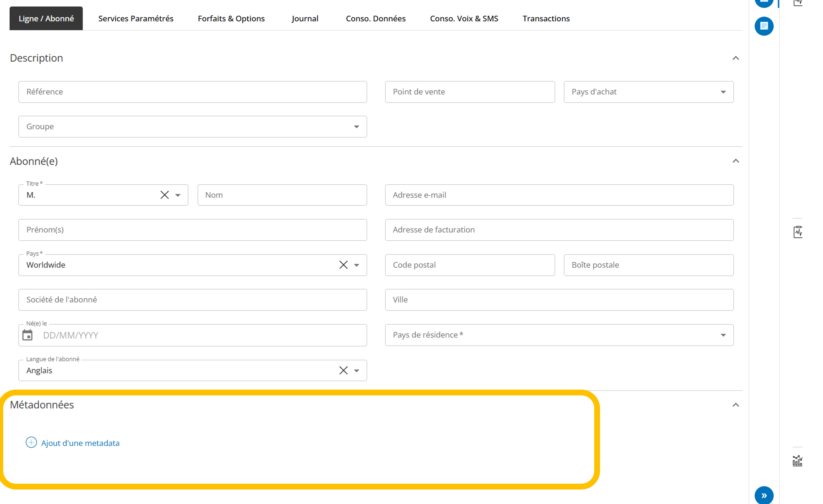This screenshot has height=504, width=823.
Task: Open the Conso. Données tab
Action: point(375,18)
